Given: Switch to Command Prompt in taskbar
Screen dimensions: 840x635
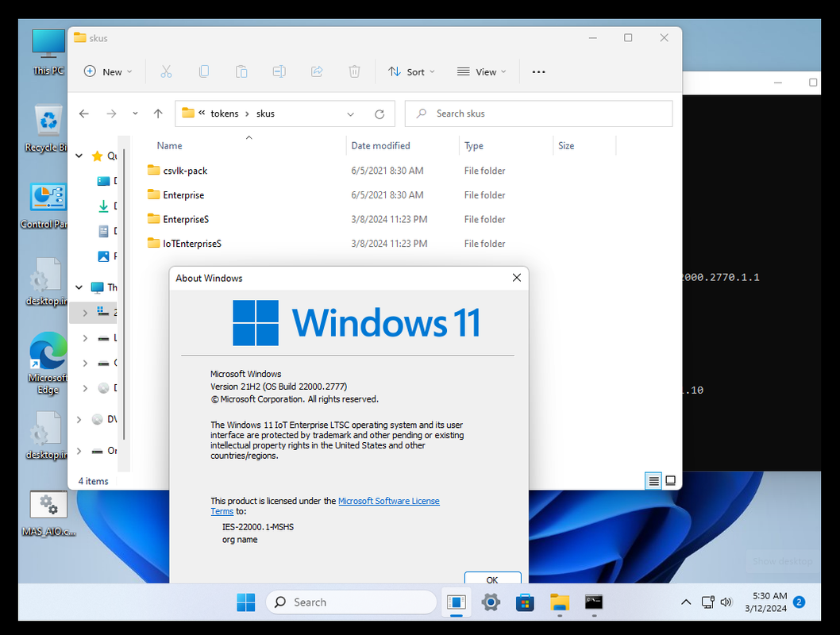Looking at the screenshot, I should pyautogui.click(x=594, y=602).
